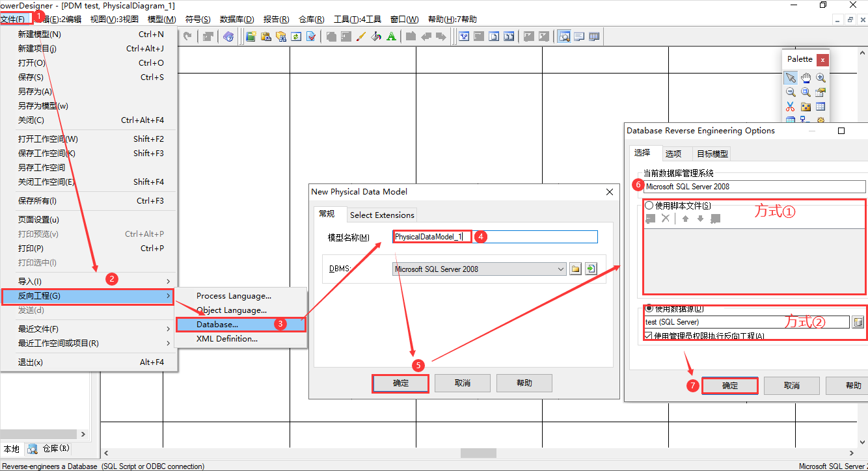Click 取消 in New Physical Data Model

coord(463,383)
